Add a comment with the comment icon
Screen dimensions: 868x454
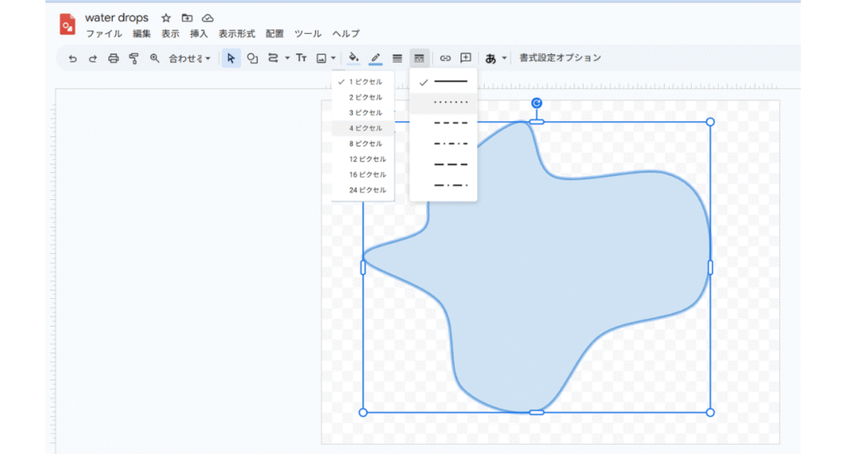pos(465,58)
